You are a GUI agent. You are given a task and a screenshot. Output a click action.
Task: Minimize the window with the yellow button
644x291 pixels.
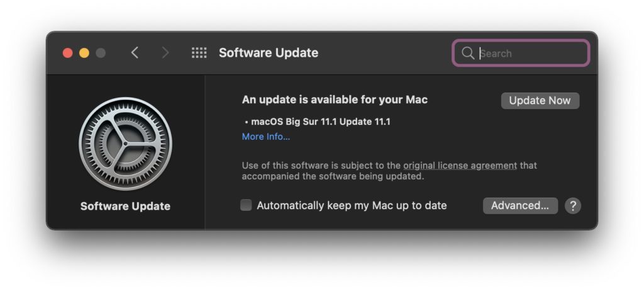(84, 53)
